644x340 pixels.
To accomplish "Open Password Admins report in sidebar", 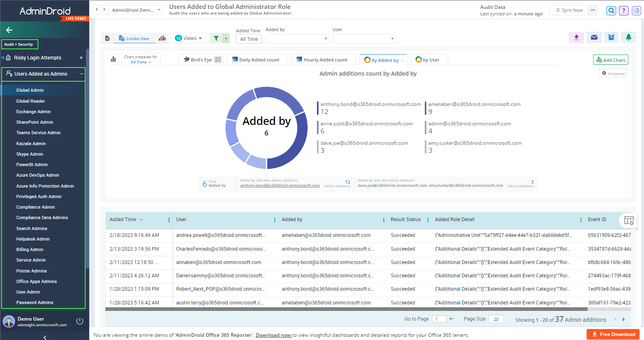I will click(35, 302).
